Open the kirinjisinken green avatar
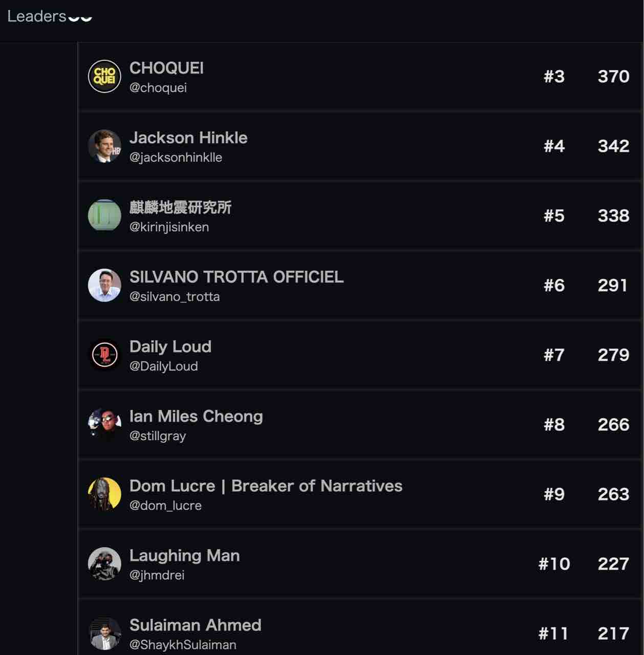Screen dimensions: 644x655 (104, 215)
